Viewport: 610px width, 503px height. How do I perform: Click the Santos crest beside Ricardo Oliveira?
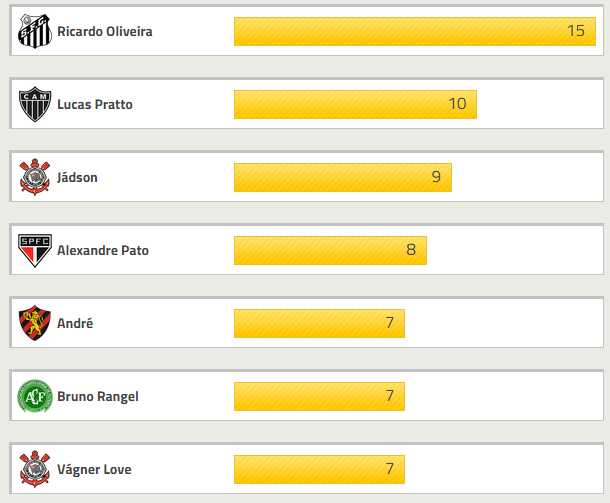(35, 32)
